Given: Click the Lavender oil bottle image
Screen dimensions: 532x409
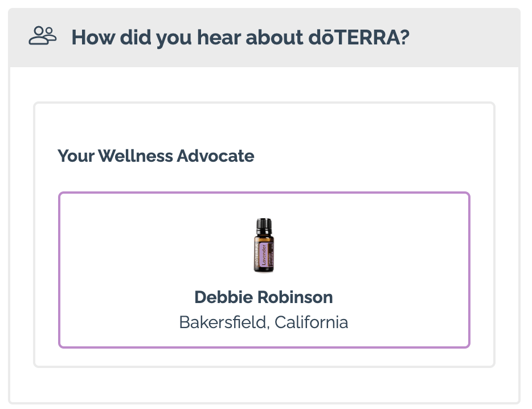Looking at the screenshot, I should tap(264, 245).
